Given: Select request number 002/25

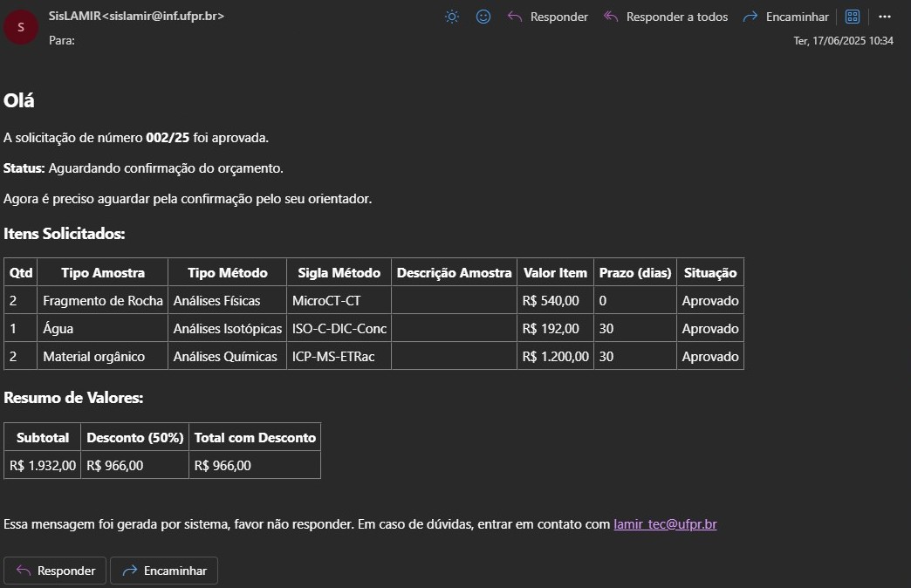Looking at the screenshot, I should pyautogui.click(x=168, y=138).
